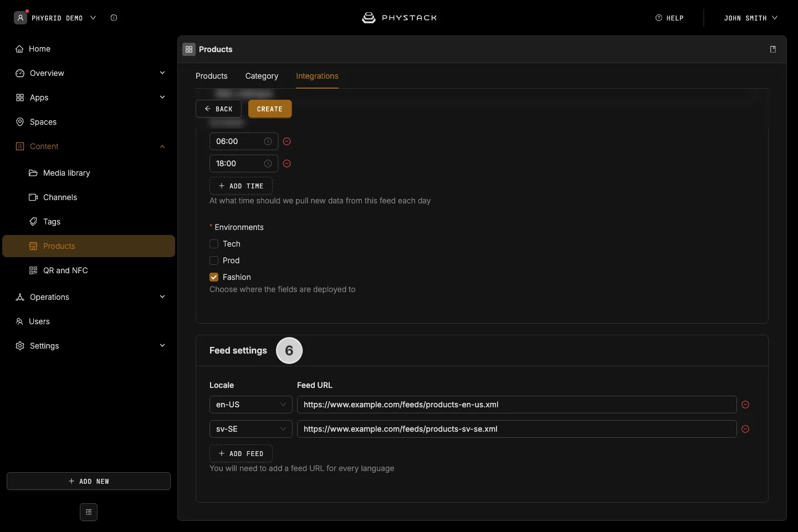Open the docs icon in Products header
This screenshot has width=798, height=532.
point(773,49)
